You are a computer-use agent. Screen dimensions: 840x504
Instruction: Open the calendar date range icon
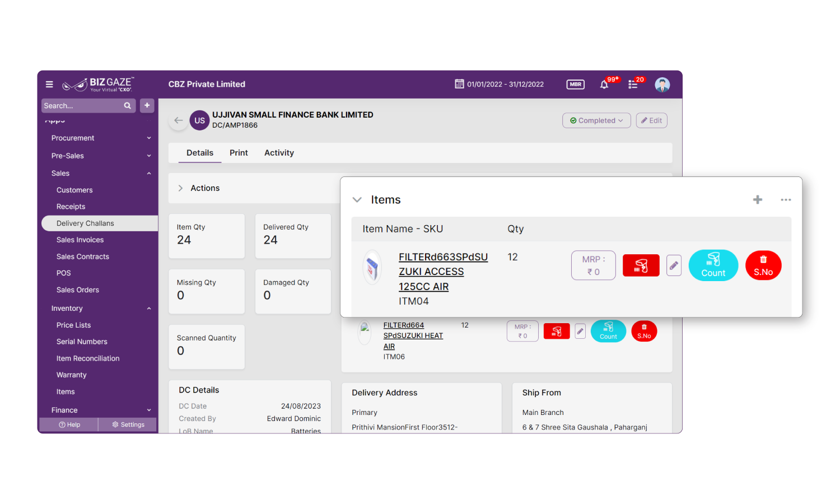(x=459, y=84)
